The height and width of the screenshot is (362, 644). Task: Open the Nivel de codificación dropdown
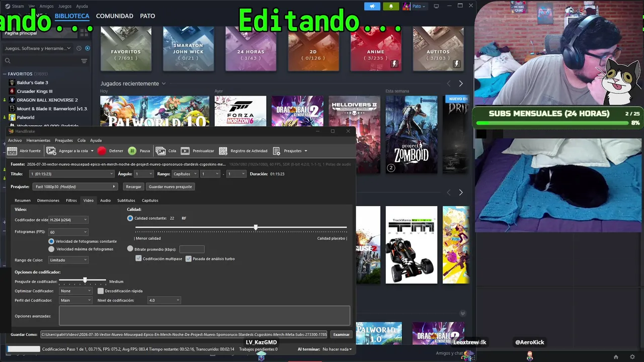click(x=164, y=300)
